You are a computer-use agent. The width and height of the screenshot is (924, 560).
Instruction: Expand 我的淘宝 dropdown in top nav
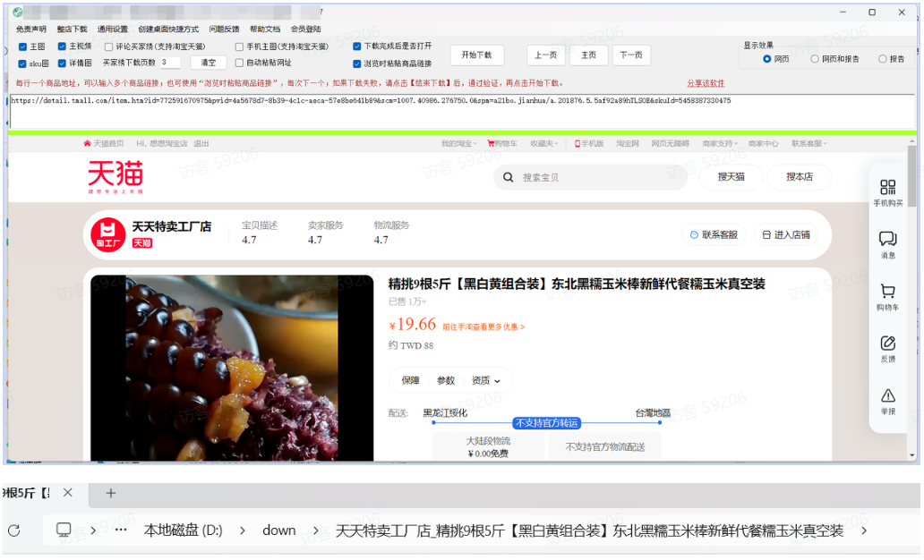(x=459, y=144)
